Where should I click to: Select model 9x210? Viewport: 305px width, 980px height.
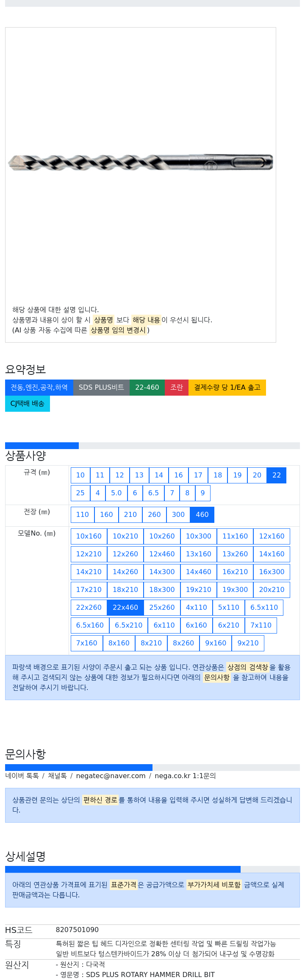[248, 643]
